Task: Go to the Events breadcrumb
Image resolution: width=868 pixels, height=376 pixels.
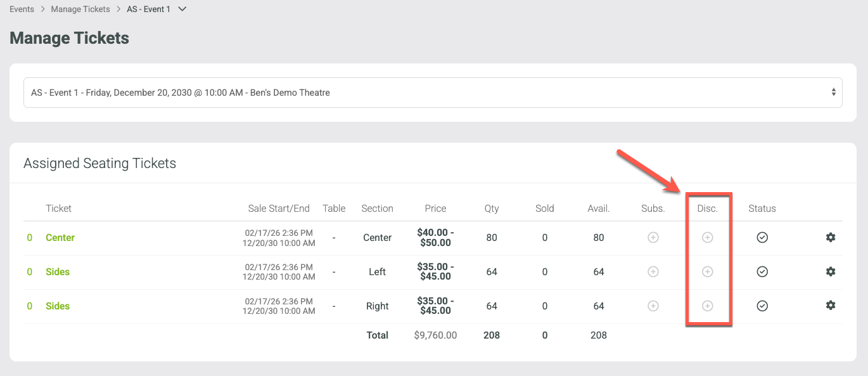Action: (22, 10)
